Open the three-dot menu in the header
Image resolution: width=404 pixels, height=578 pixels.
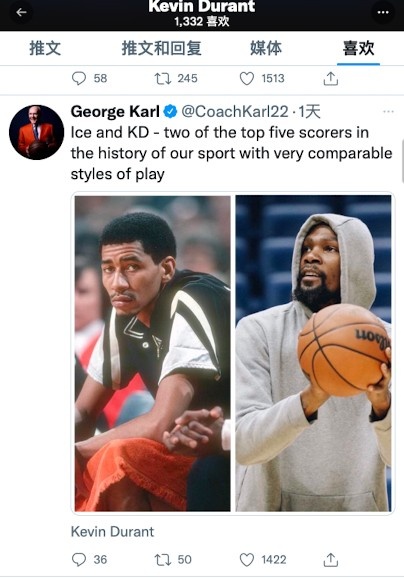tap(383, 13)
